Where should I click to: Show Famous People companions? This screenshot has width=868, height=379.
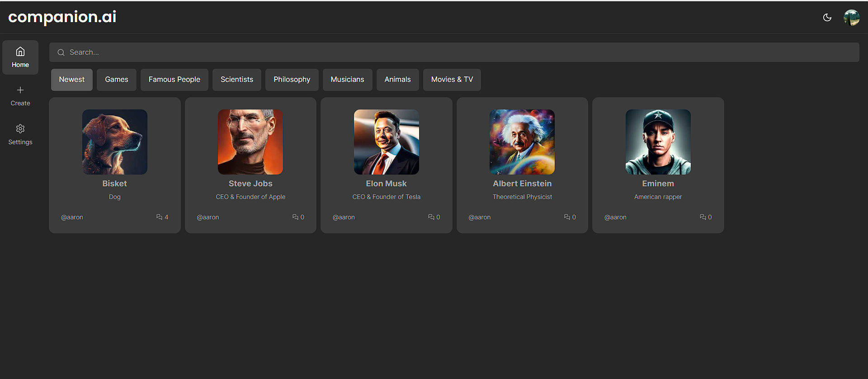point(174,80)
